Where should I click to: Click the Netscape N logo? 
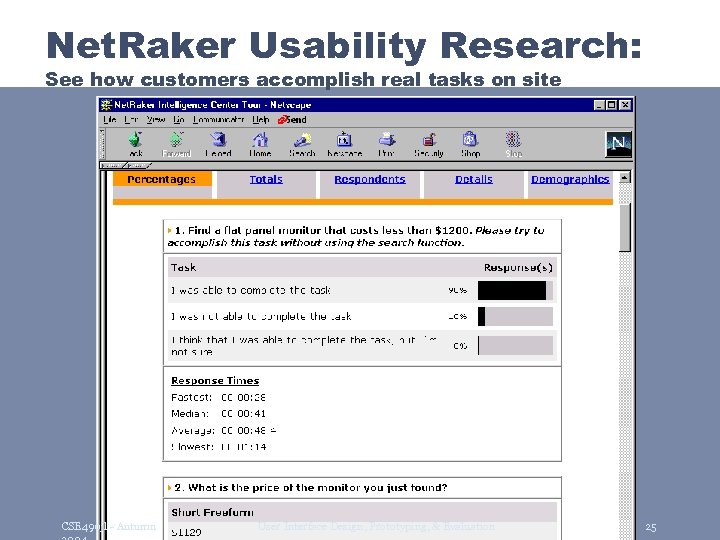[619, 144]
